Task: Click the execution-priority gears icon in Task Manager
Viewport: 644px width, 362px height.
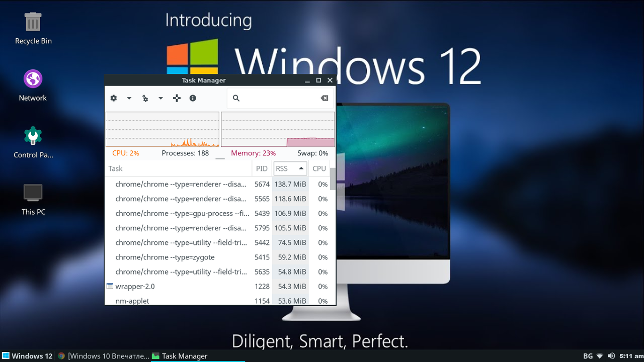Action: 145,99
